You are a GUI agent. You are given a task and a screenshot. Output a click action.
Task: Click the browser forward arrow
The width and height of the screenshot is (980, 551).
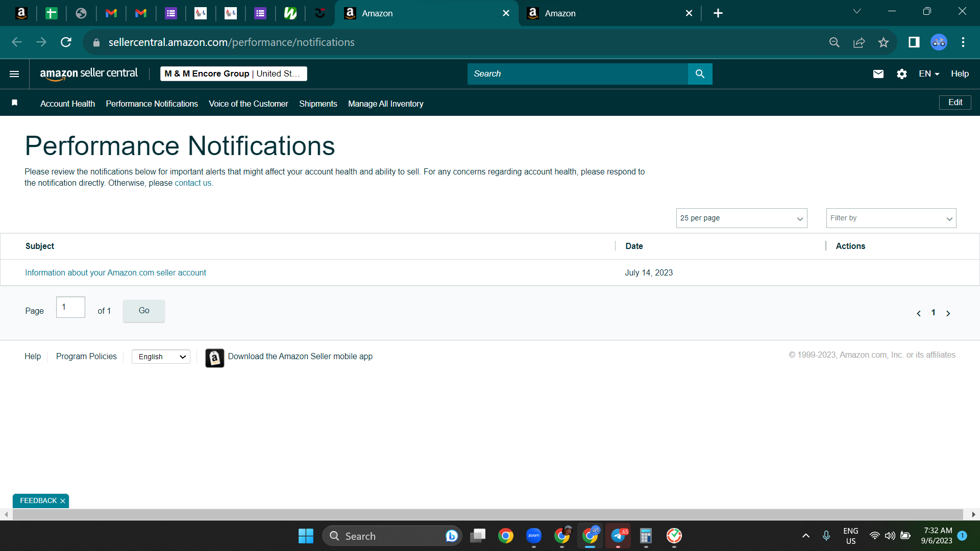[x=41, y=42]
